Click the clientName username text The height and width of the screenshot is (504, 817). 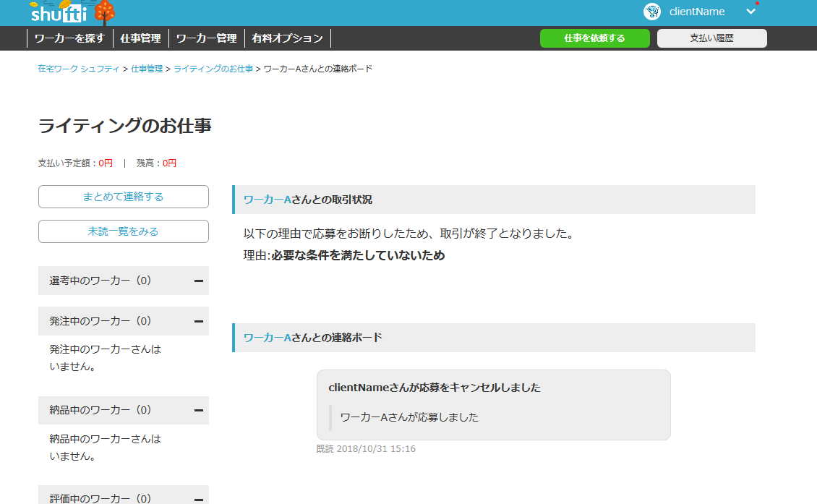(697, 12)
